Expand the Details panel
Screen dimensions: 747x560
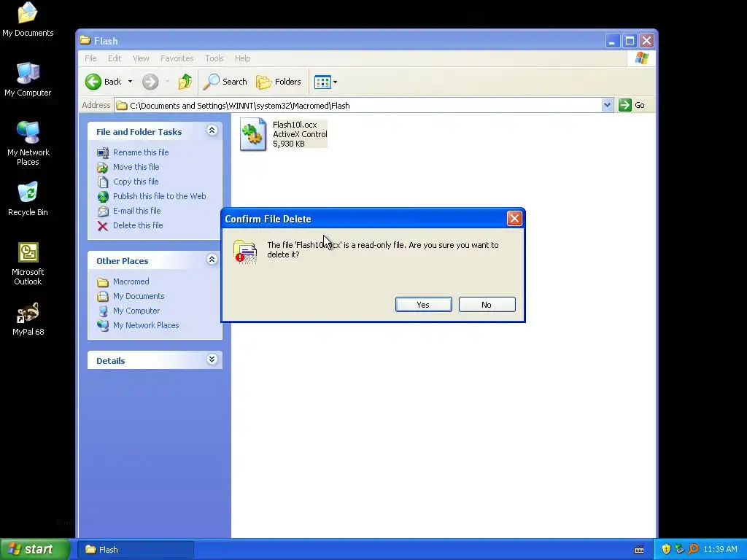pos(212,359)
